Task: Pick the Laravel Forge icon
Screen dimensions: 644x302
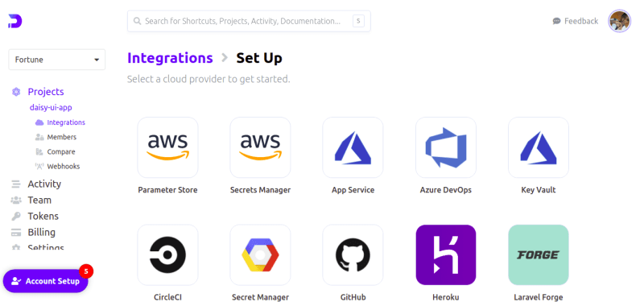Action: pyautogui.click(x=539, y=254)
